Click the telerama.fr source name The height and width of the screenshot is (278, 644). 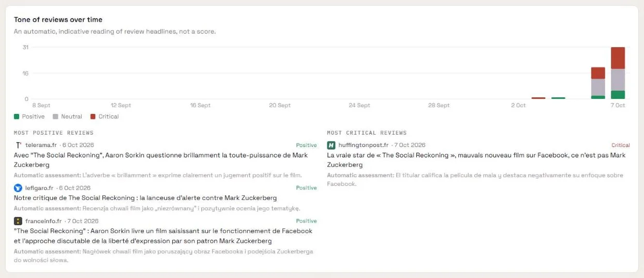pos(41,145)
